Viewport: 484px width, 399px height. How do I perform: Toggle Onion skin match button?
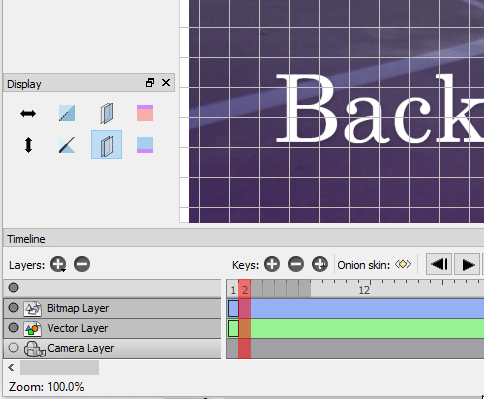tap(403, 264)
